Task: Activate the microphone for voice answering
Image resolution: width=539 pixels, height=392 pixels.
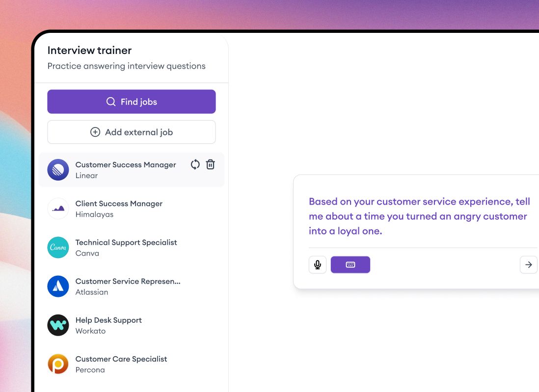Action: point(317,264)
